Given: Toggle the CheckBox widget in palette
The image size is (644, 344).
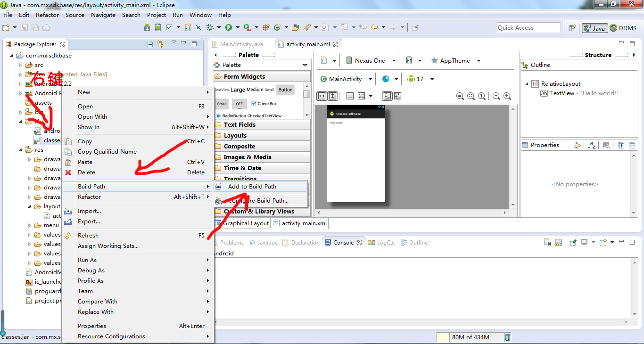Looking at the screenshot, I should coord(264,104).
